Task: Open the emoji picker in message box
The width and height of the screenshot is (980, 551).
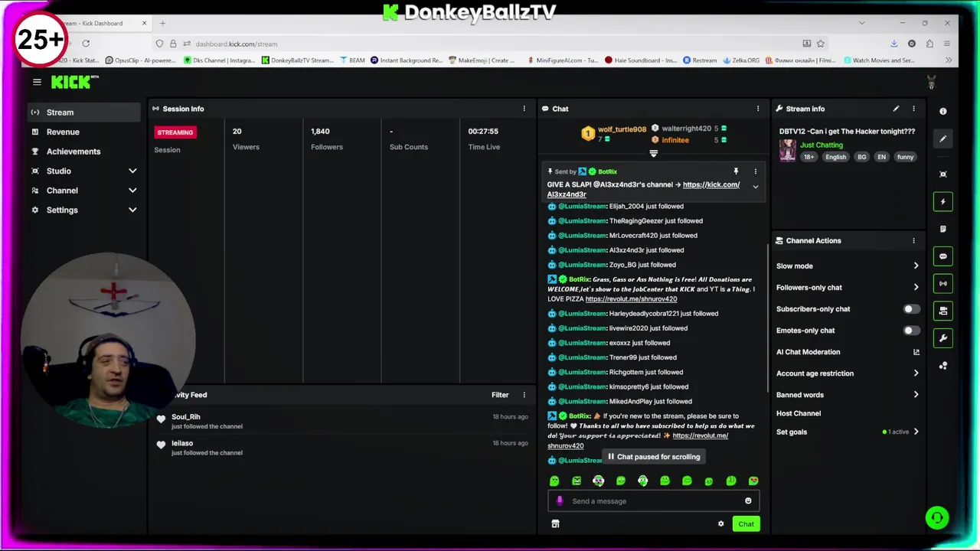Action: coord(748,501)
